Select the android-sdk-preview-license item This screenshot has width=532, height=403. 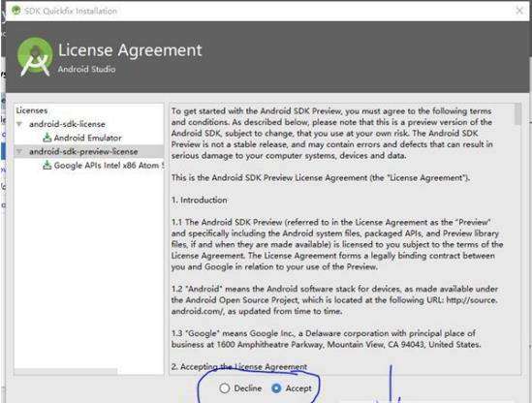click(x=83, y=152)
